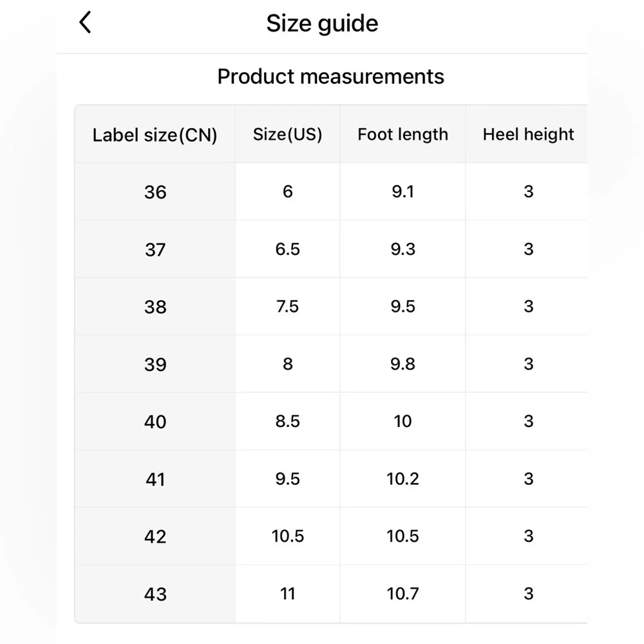Click the Size(US) column header
This screenshot has width=644, height=644.
tap(287, 134)
